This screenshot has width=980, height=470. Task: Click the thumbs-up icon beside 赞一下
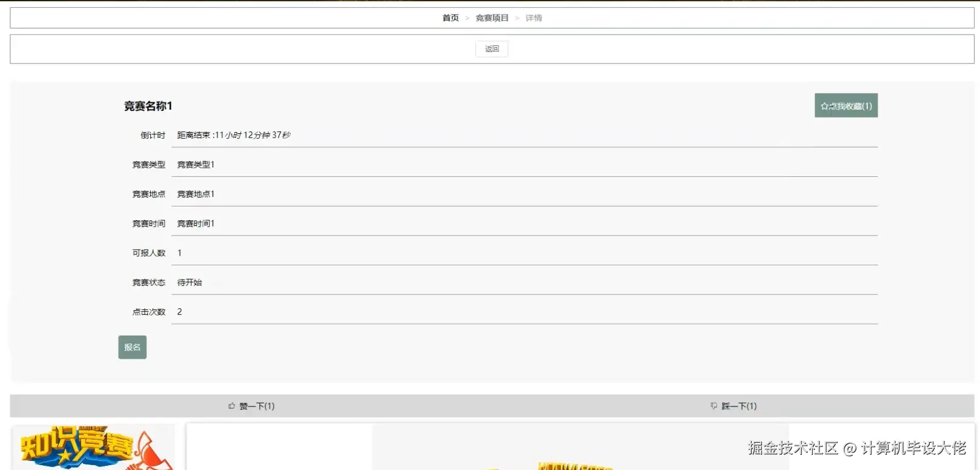pos(231,406)
